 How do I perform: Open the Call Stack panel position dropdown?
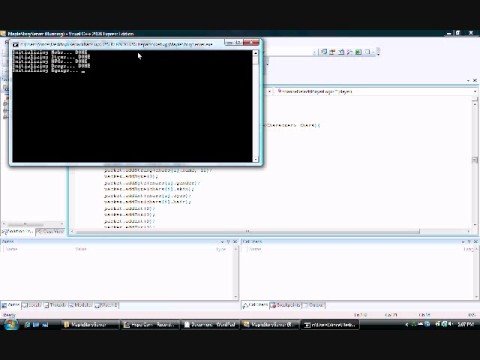pos(463,241)
